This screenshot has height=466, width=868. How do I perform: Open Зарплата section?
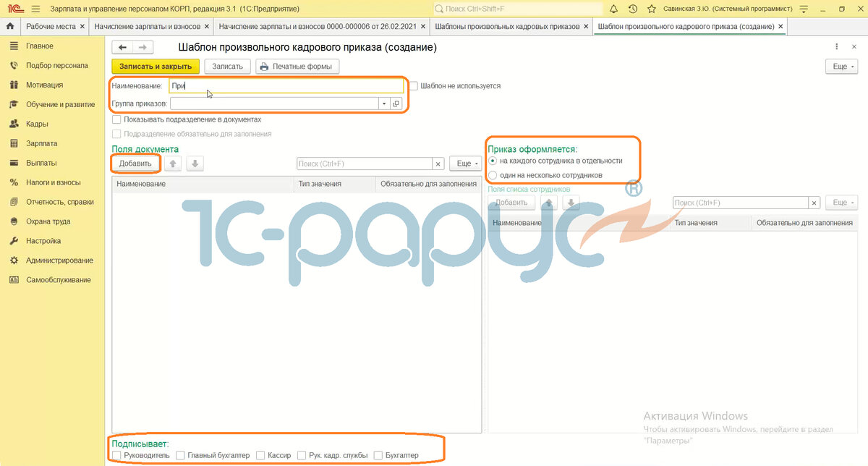(41, 143)
